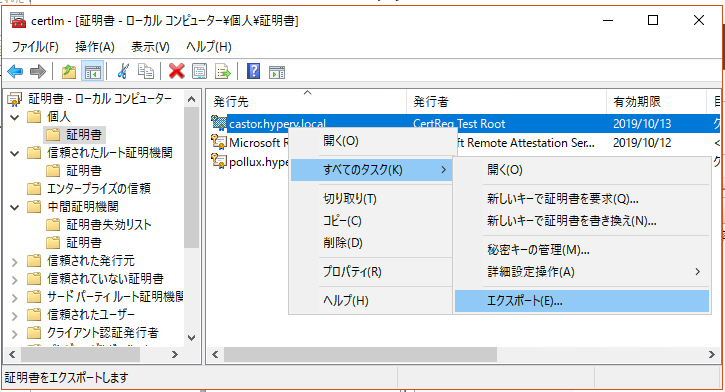Screen dimensions: 725x392
Task: Select 信頼されたルート証明機関 folder
Action: [x=110, y=153]
